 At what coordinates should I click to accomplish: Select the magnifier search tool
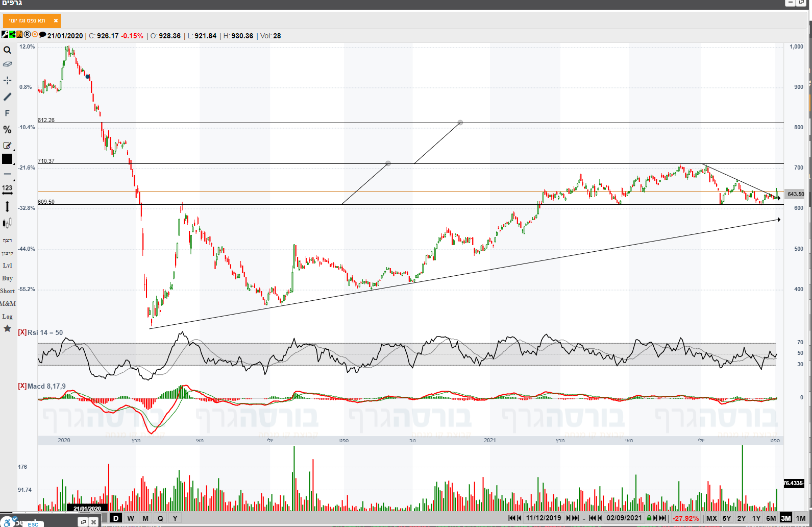(7, 50)
